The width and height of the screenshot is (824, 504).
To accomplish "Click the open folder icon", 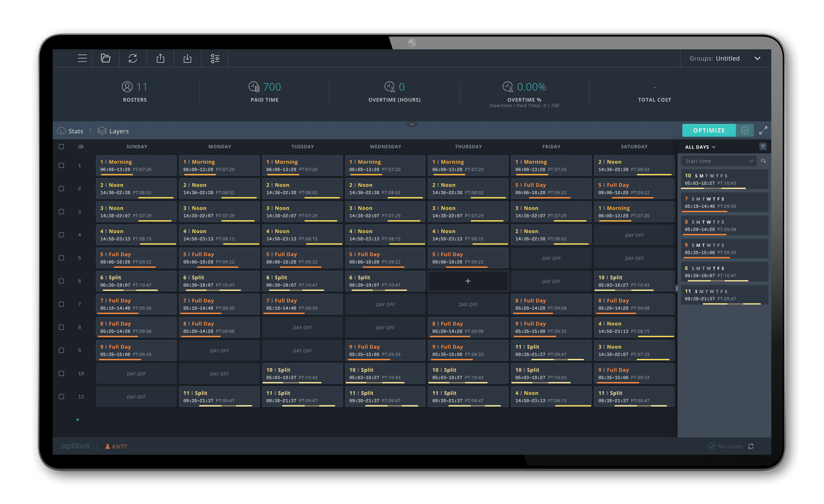I will tap(106, 58).
